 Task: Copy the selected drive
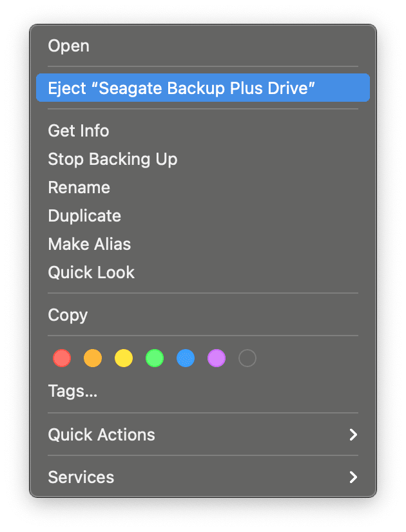pos(68,315)
